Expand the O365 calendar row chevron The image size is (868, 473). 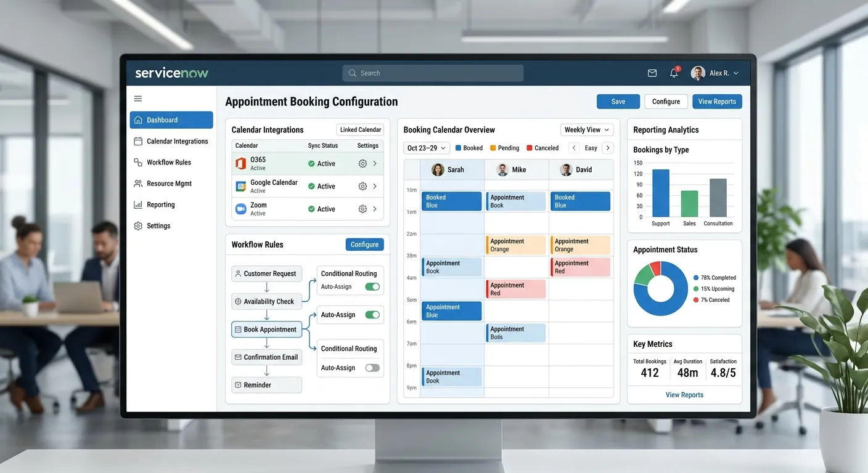coord(375,164)
